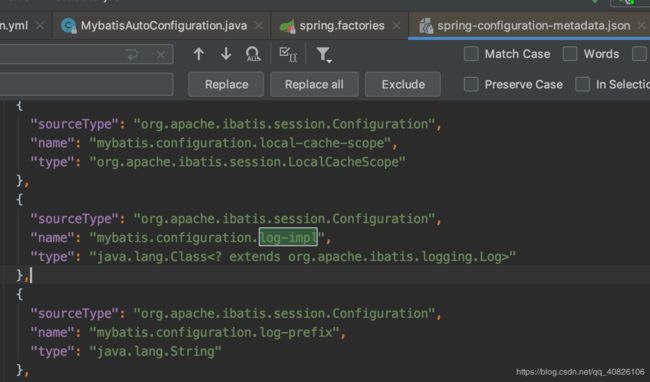
Task: Enable the Words checkbox
Action: pos(570,54)
